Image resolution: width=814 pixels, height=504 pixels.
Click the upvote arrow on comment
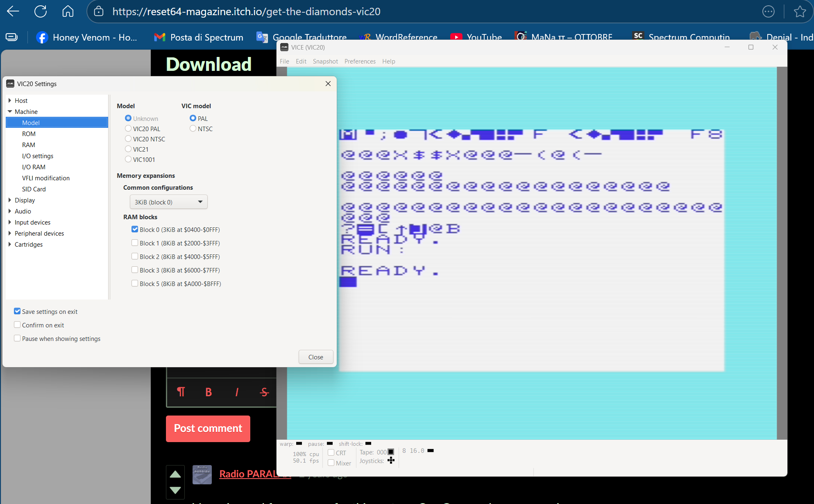pyautogui.click(x=175, y=474)
